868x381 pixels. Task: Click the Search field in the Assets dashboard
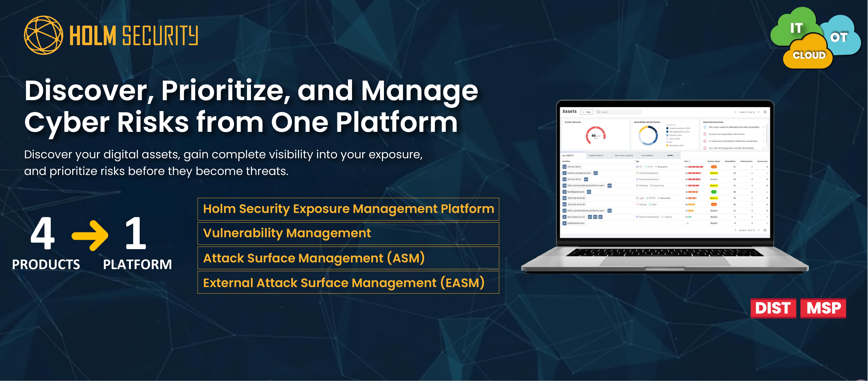pyautogui.click(x=619, y=112)
